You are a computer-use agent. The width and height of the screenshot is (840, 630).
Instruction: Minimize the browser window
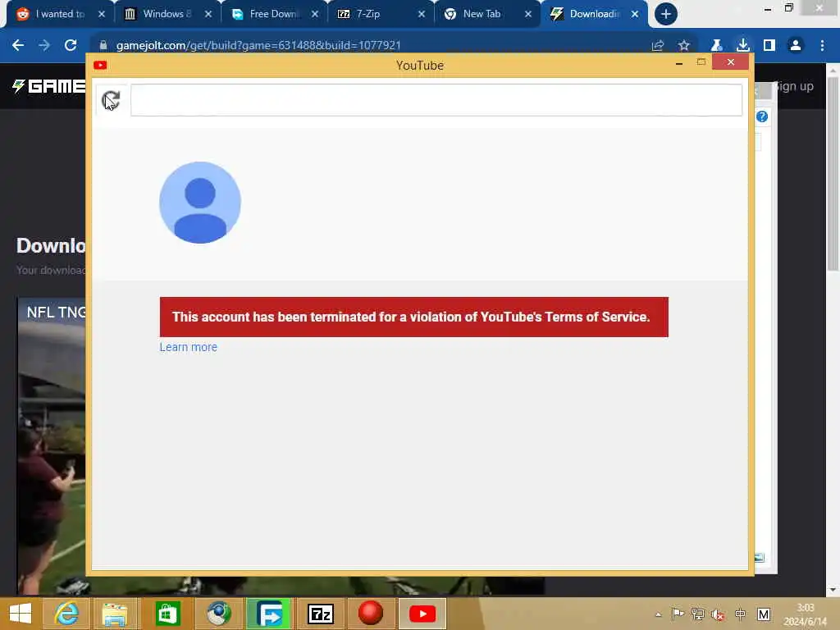pos(768,9)
